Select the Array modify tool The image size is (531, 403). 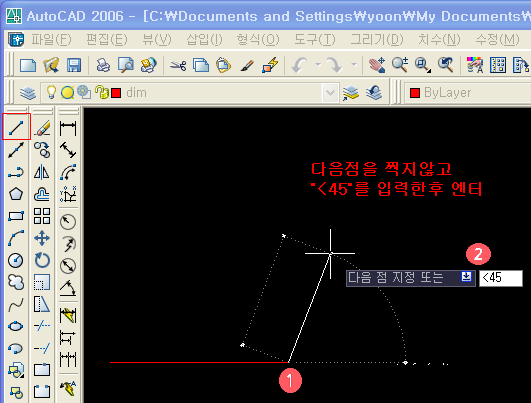(x=42, y=216)
